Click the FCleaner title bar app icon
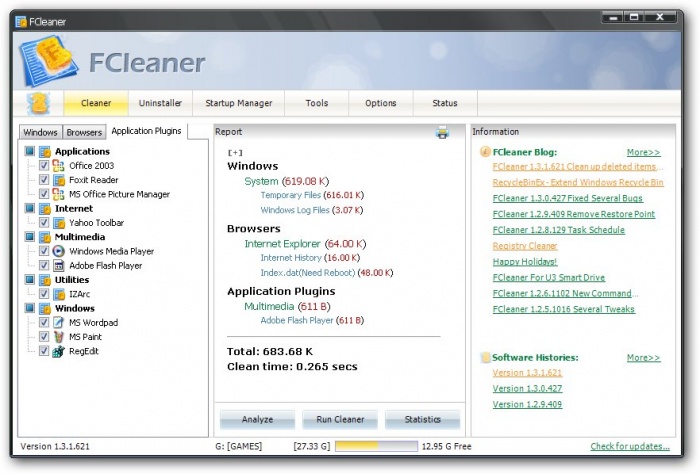This screenshot has width=700, height=474. click(21, 21)
